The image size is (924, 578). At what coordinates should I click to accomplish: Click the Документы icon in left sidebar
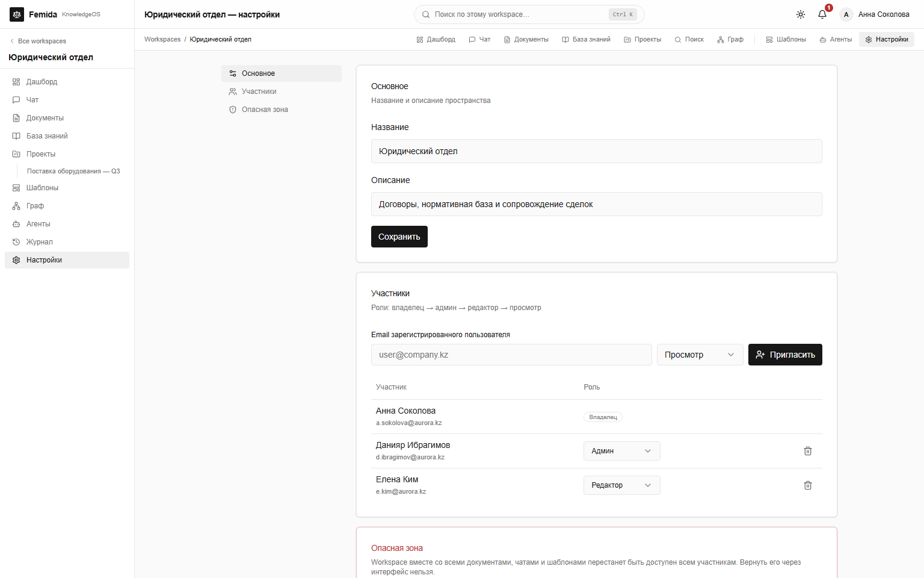[x=16, y=118]
